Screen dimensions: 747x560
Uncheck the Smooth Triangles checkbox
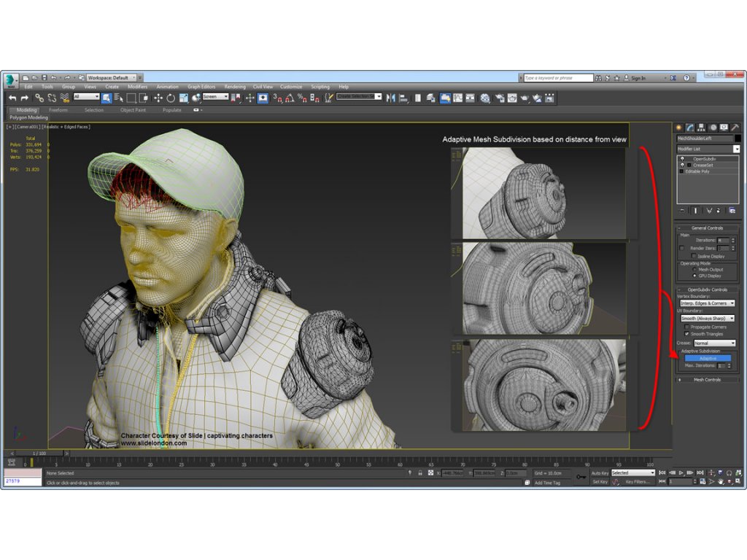tap(686, 334)
